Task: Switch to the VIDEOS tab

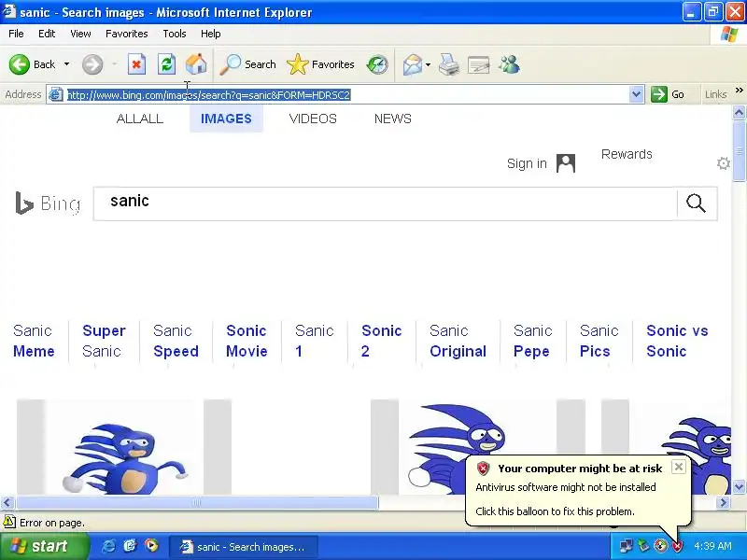Action: coord(313,119)
